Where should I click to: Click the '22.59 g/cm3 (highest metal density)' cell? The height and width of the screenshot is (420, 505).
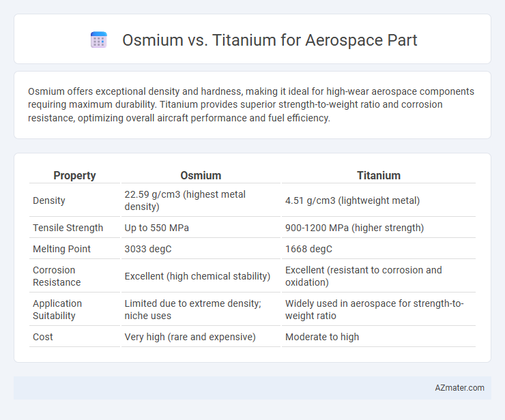[201, 200]
